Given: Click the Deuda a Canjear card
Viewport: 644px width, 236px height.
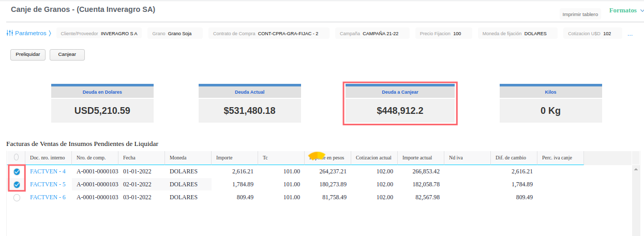Looking at the screenshot, I should tap(400, 104).
